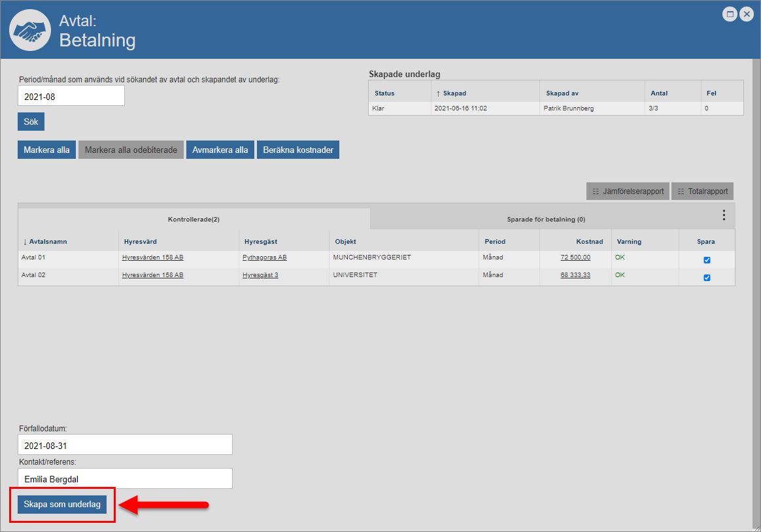Click Markera alla button

pos(46,150)
